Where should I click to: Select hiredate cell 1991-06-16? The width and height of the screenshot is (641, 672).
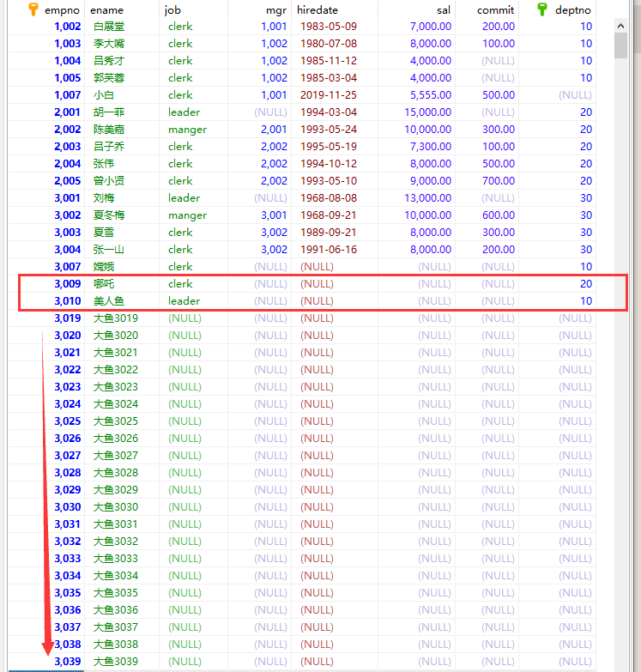pyautogui.click(x=335, y=250)
